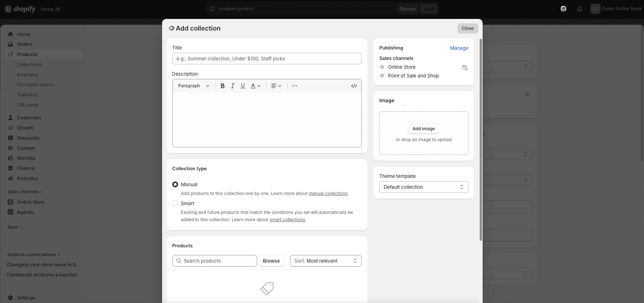Open text alignment options

click(x=276, y=86)
